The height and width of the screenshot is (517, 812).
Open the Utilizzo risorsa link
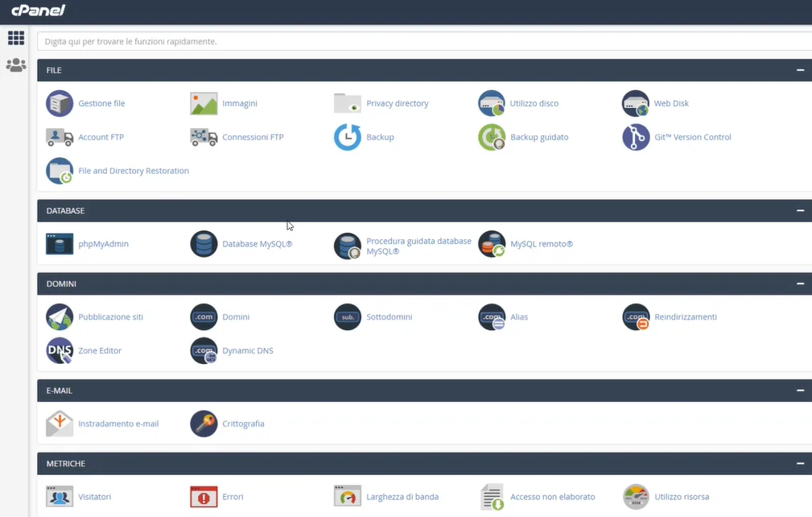click(682, 497)
